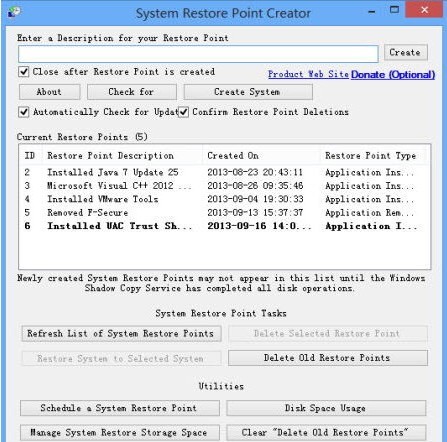Screen dimensions: 447x442
Task: Click Schedule a System Restore Point button
Action: (x=120, y=408)
